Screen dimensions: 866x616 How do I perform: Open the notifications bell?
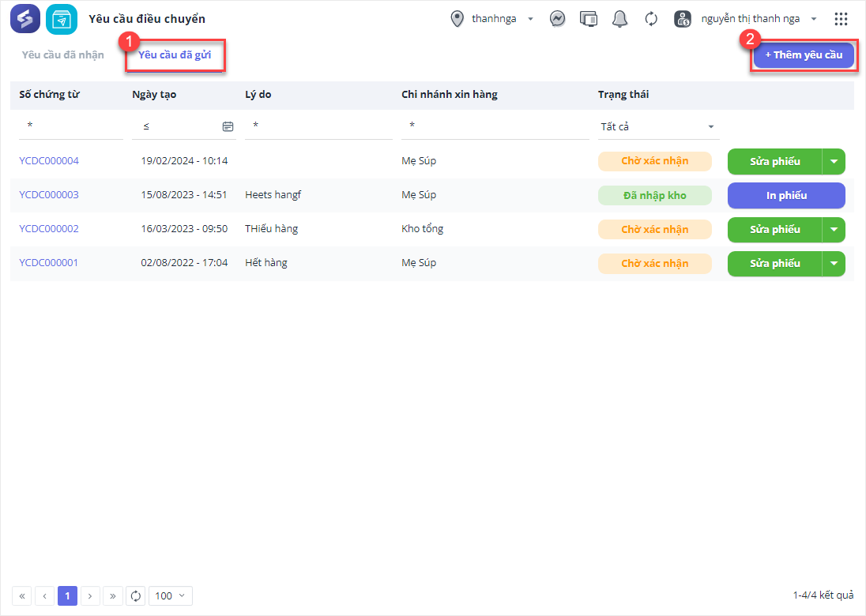point(619,19)
